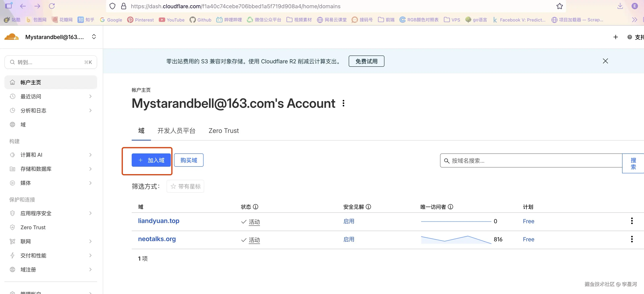Dismiss the R2 promotion banner
This screenshot has height=294, width=644.
click(605, 61)
